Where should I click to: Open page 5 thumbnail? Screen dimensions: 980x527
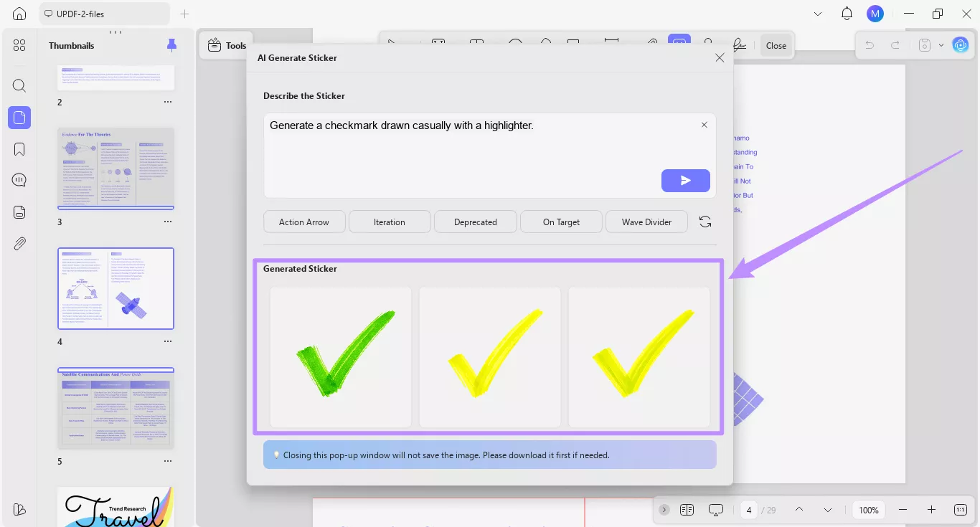(116, 408)
